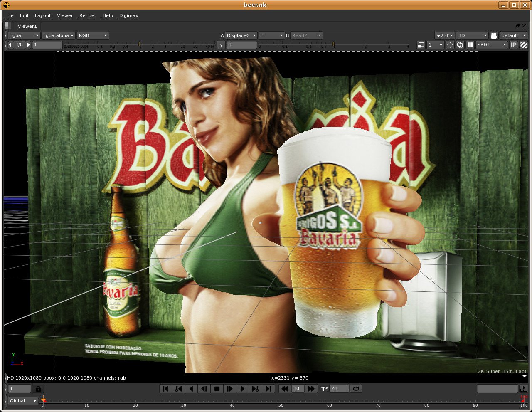This screenshot has width=532, height=412.
Task: Open the default camera dropdown
Action: [514, 35]
